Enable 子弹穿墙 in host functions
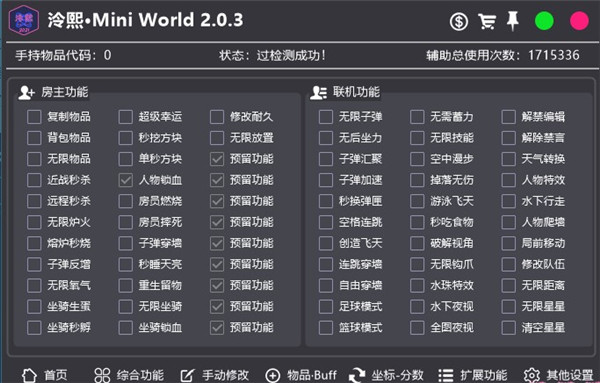Image resolution: width=600 pixels, height=383 pixels. (126, 243)
